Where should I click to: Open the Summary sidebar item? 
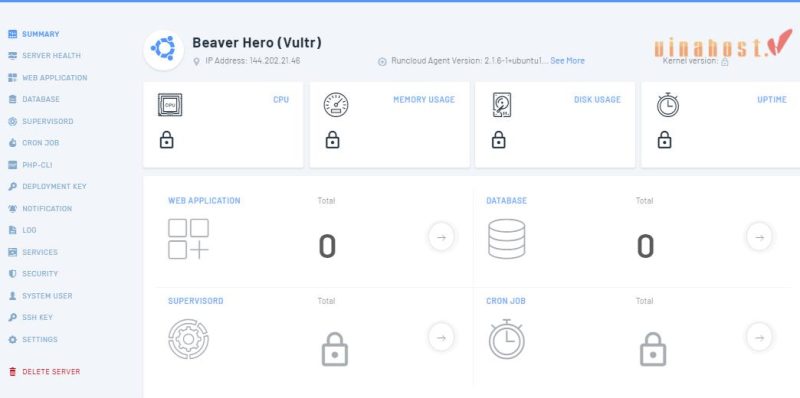coord(34,34)
